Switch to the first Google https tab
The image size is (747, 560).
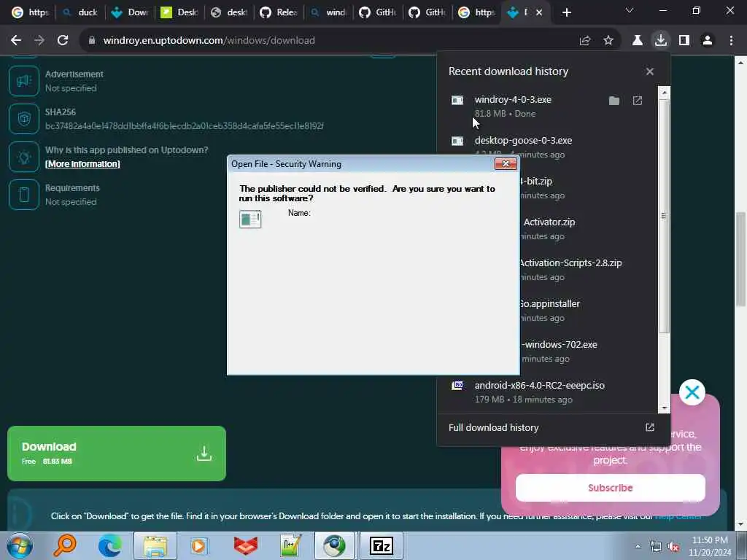pos(31,12)
